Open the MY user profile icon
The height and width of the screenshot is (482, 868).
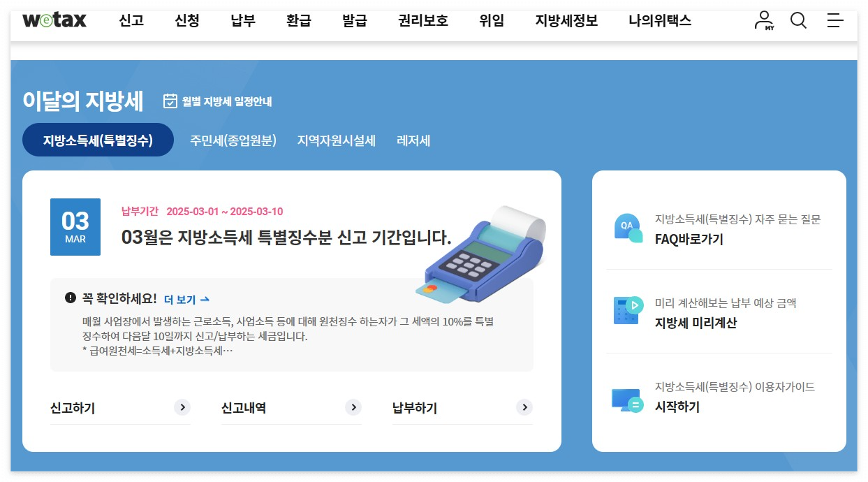[765, 20]
